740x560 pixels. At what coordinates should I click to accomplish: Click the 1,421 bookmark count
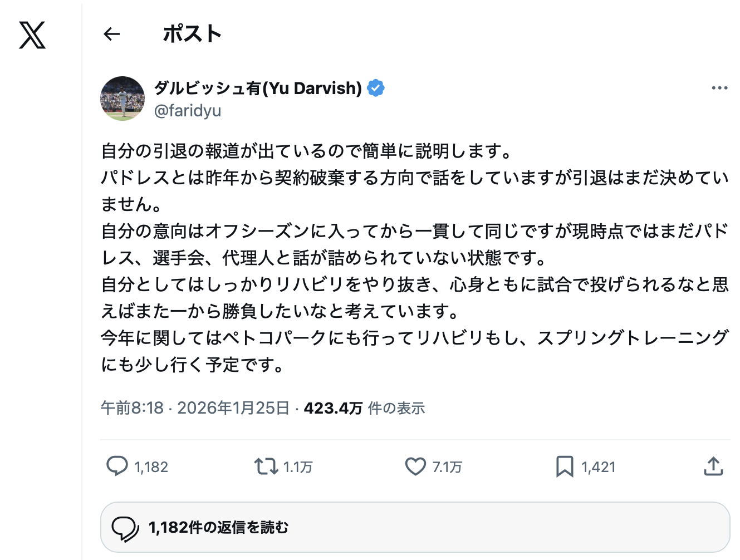[x=599, y=467]
